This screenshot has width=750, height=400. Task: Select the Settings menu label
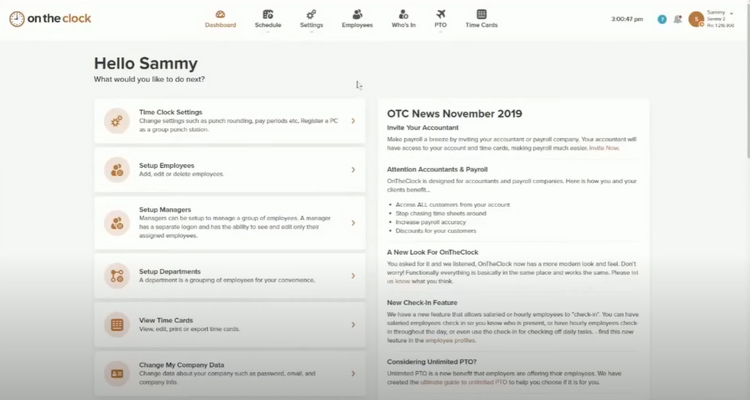coord(311,25)
